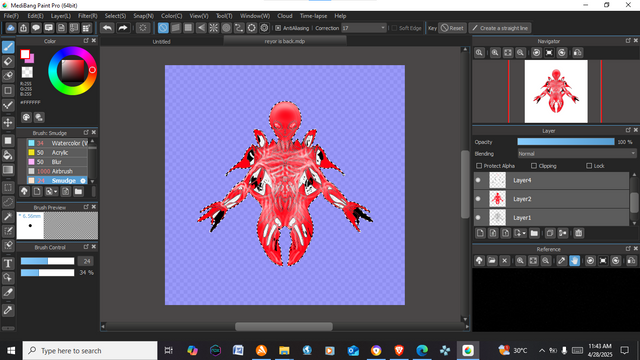Select the Eraser tool
The height and width of the screenshot is (360, 640).
[x=8, y=62]
